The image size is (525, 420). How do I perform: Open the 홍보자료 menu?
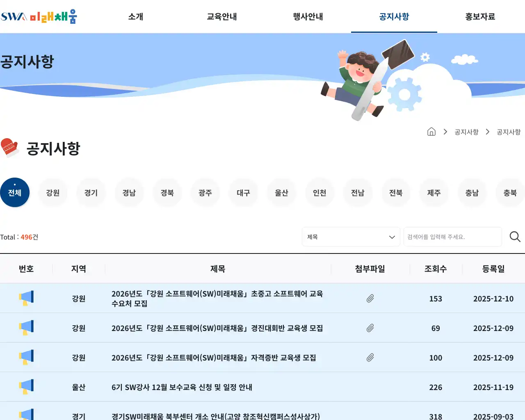coord(480,17)
